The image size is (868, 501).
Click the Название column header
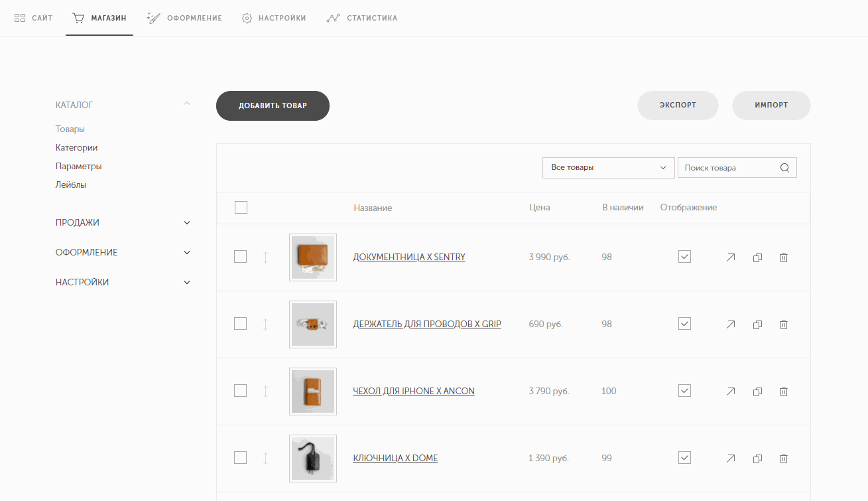click(x=373, y=208)
